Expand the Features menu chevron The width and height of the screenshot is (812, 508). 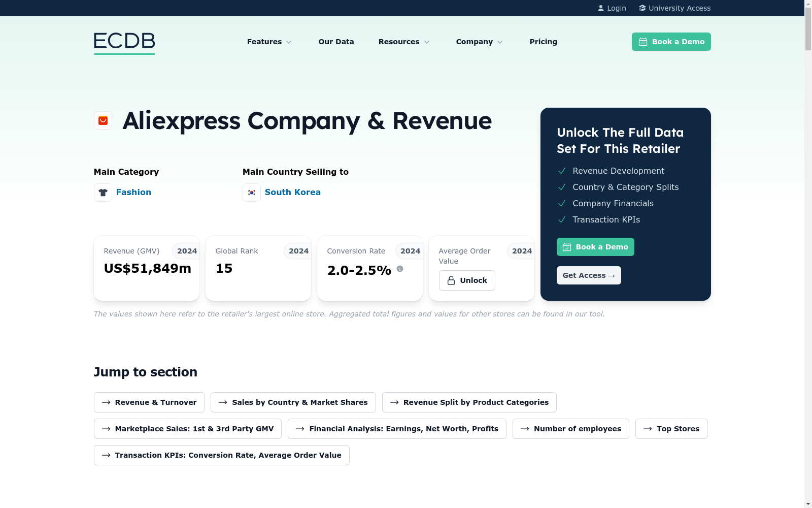click(x=289, y=42)
